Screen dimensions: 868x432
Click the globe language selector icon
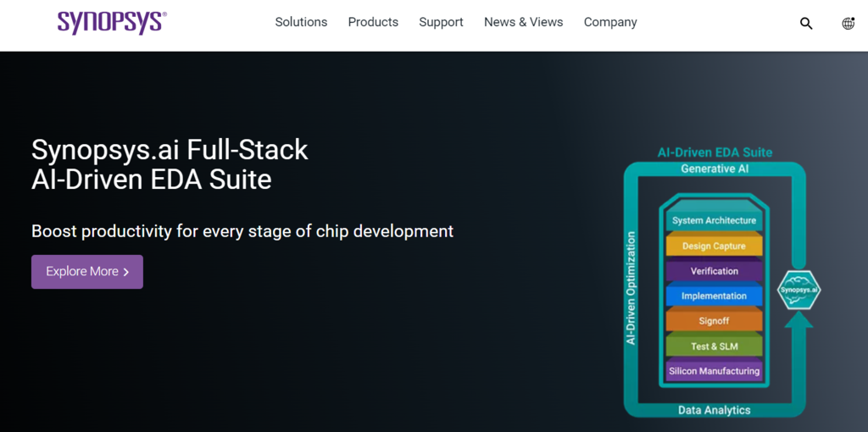(848, 24)
